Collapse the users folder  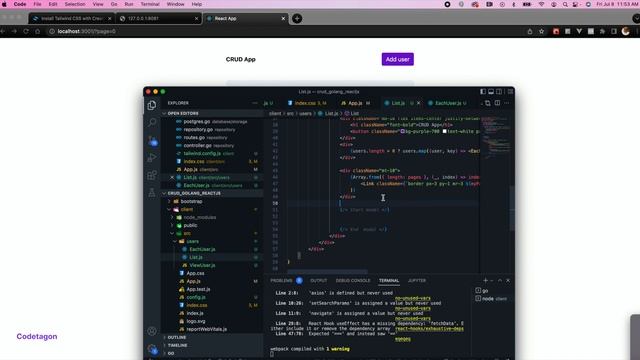[x=192, y=241]
